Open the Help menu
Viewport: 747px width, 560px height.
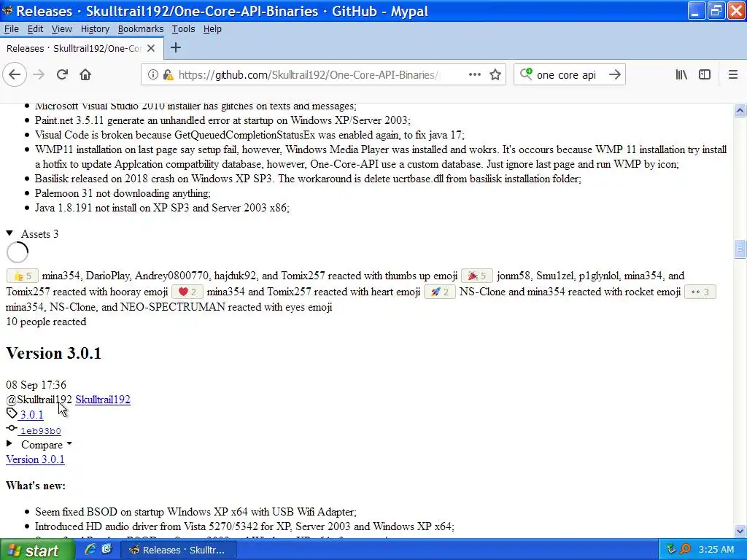click(x=212, y=29)
